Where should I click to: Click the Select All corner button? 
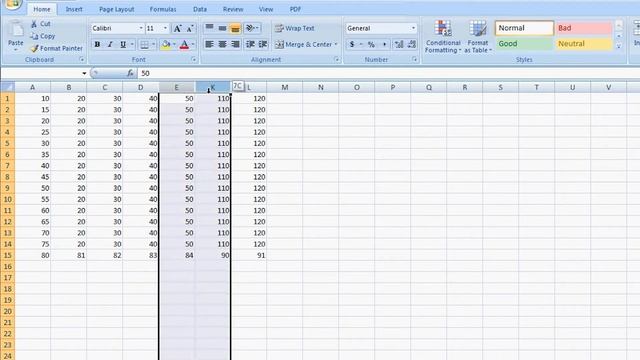(7, 87)
